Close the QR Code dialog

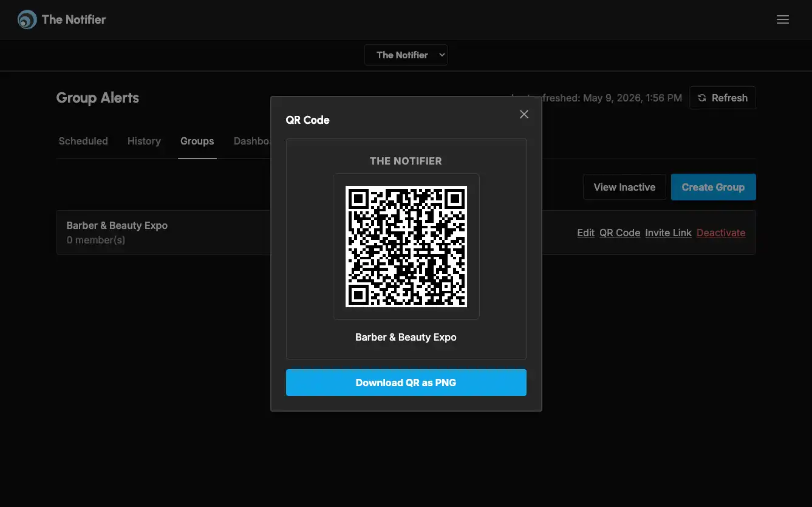click(x=524, y=114)
